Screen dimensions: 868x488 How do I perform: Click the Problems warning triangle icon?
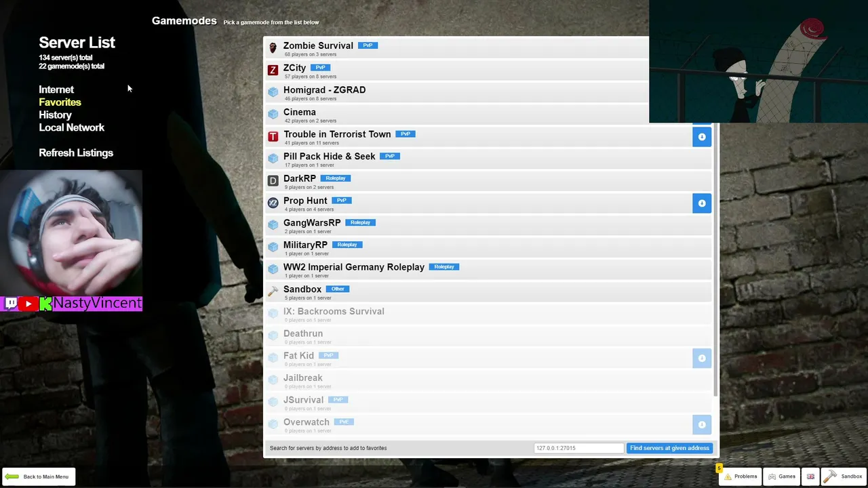728,476
